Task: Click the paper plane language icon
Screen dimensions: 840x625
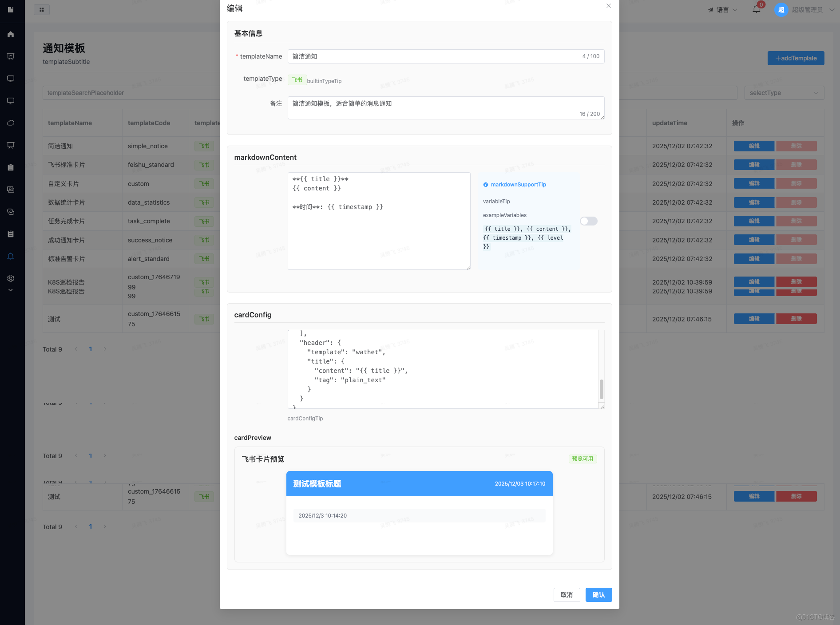Action: point(711,10)
